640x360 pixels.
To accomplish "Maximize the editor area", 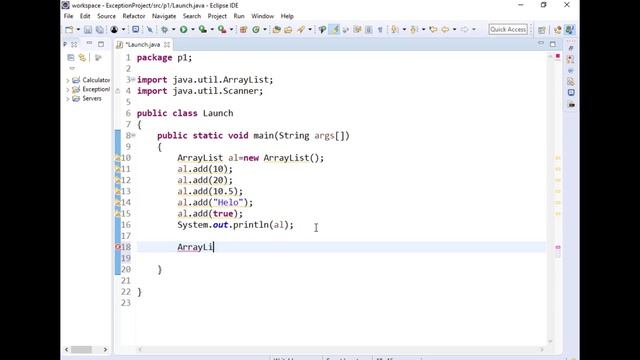I will [553, 44].
